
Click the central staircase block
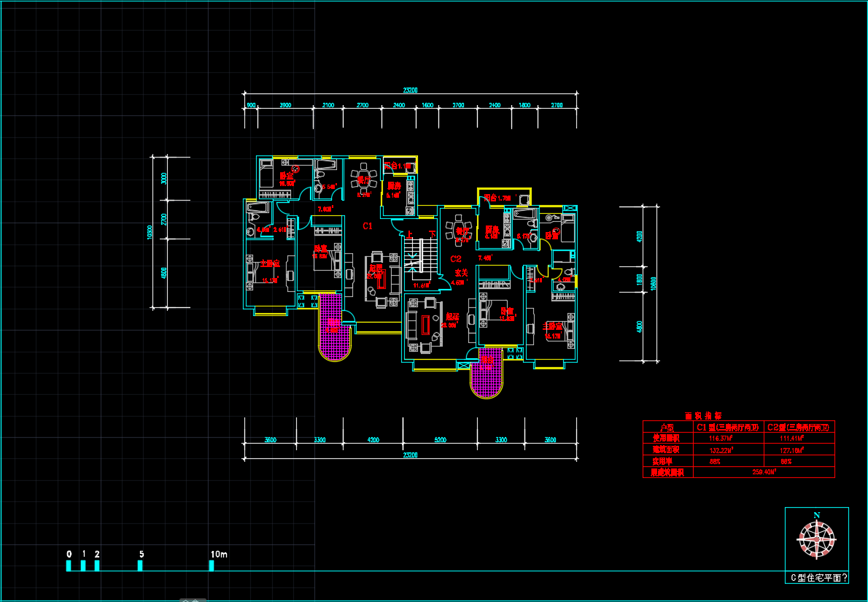click(x=421, y=258)
